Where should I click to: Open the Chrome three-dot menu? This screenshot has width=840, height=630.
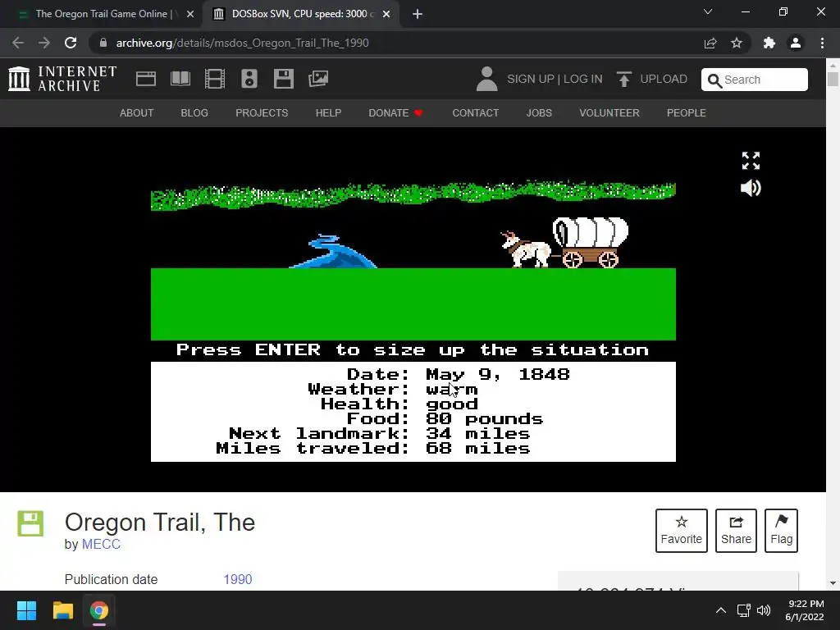pos(822,43)
